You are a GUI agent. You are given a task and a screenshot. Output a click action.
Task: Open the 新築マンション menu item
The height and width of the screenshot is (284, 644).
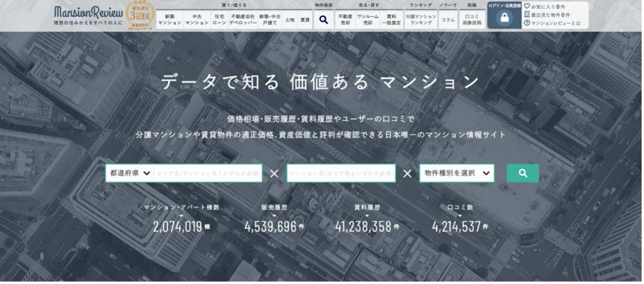click(170, 19)
